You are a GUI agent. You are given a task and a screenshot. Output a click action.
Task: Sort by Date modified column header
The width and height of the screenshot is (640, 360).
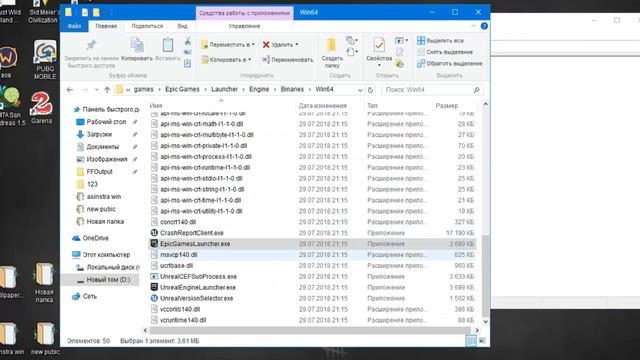coord(322,106)
